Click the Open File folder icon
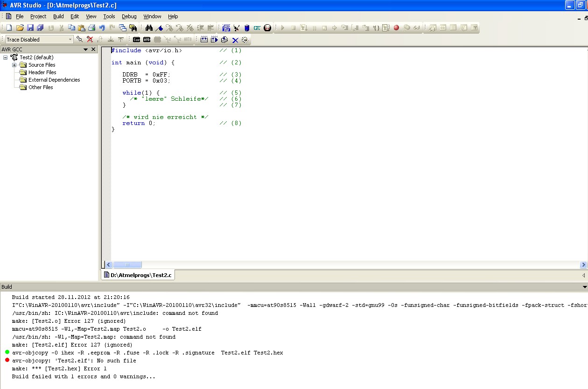 click(x=20, y=28)
